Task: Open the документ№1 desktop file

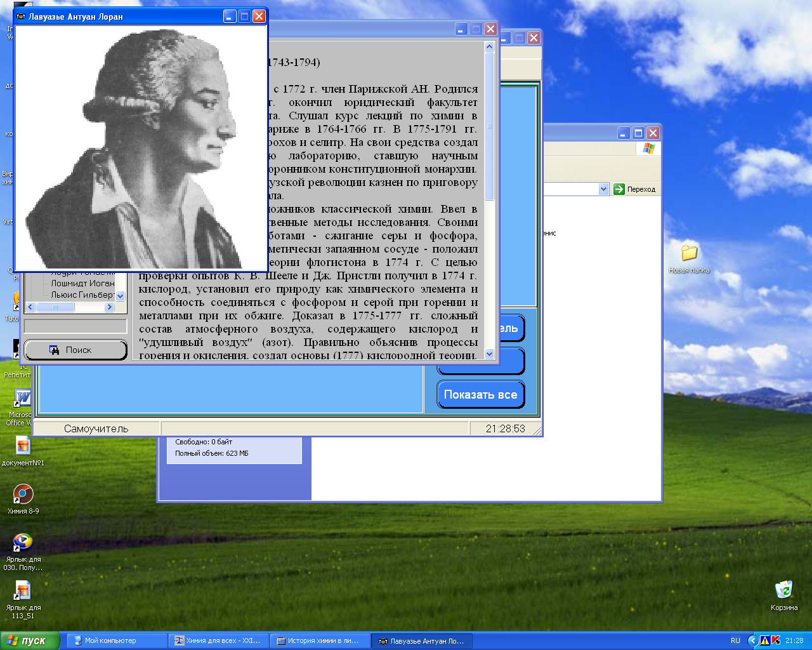Action: [x=23, y=451]
